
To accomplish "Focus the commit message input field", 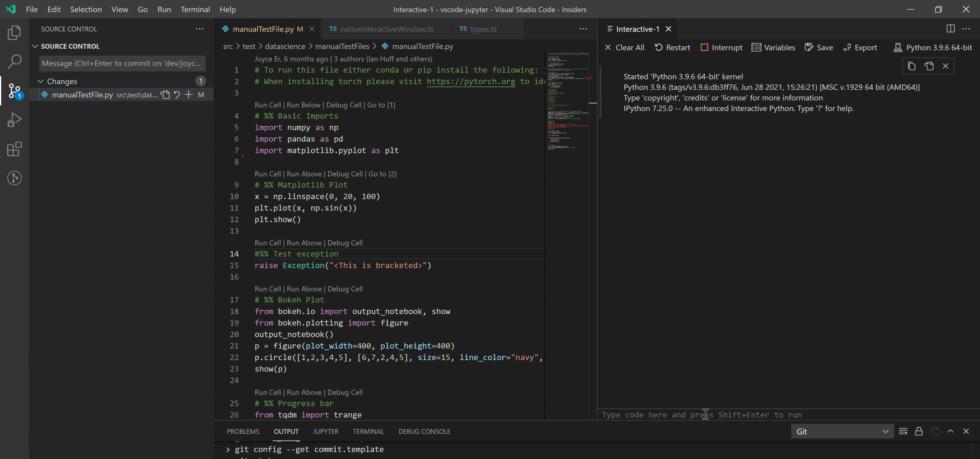I will click(121, 63).
